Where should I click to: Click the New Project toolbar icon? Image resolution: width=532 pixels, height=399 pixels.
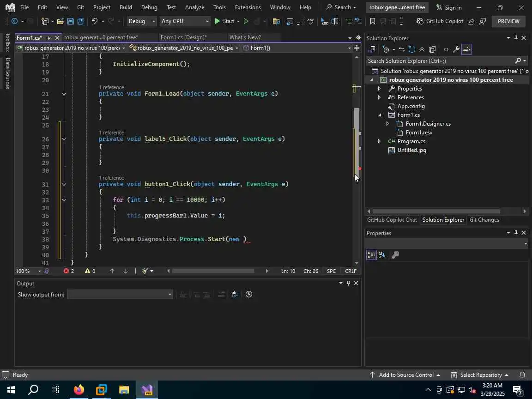click(44, 21)
